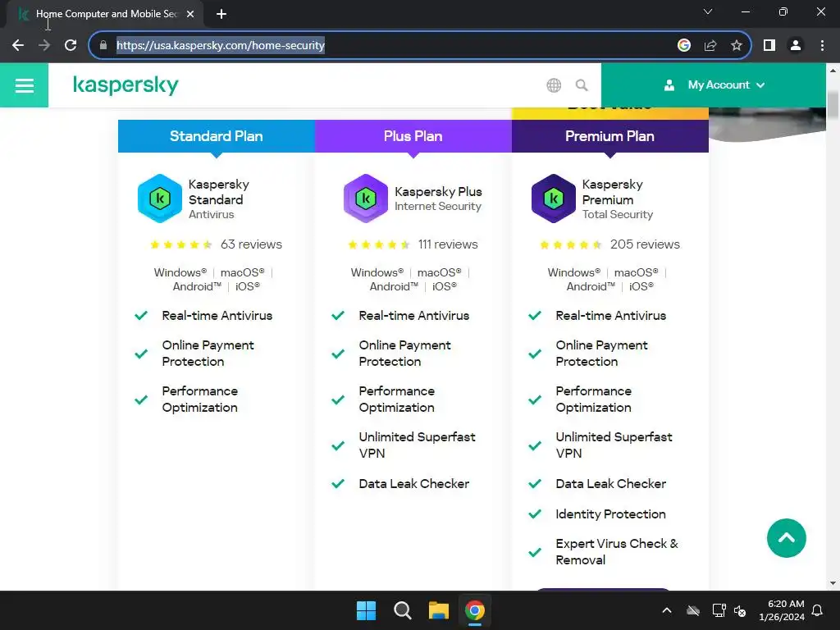Select the Home Computer and Mobile Security tab

pyautogui.click(x=106, y=14)
